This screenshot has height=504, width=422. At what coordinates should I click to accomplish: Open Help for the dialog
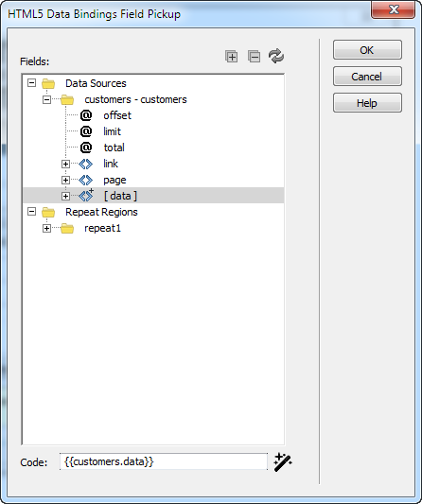coord(367,103)
